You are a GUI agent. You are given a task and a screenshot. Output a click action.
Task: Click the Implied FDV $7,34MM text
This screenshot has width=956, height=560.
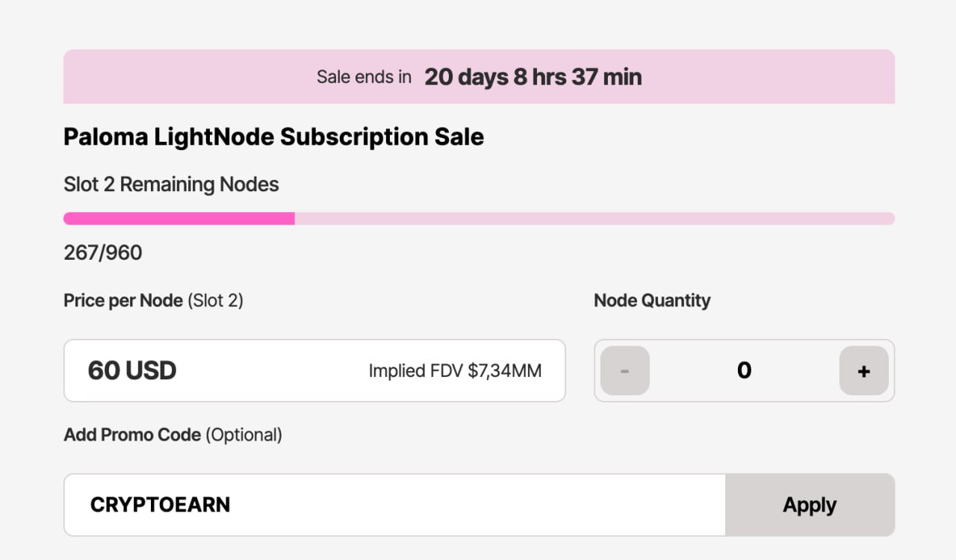point(455,371)
